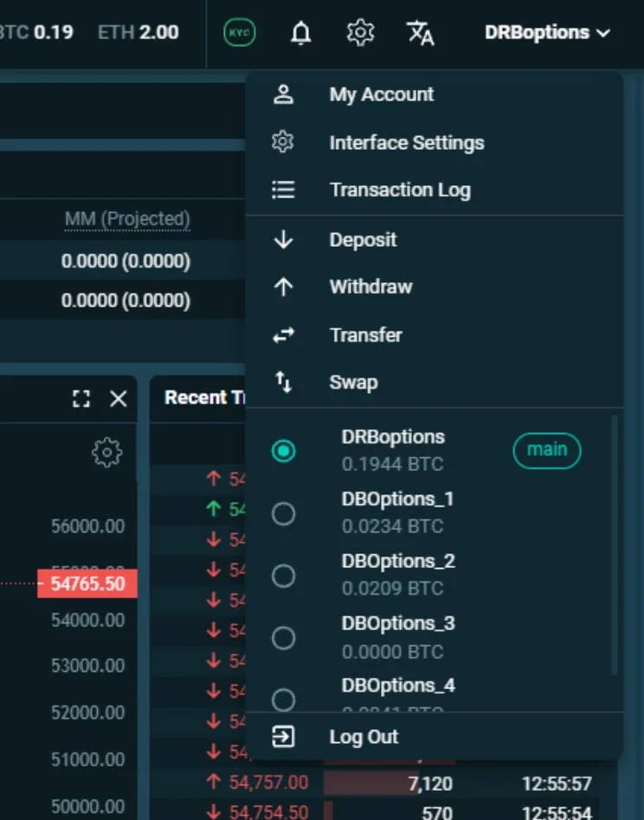Open the language translate icon
The image size is (644, 820).
421,33
